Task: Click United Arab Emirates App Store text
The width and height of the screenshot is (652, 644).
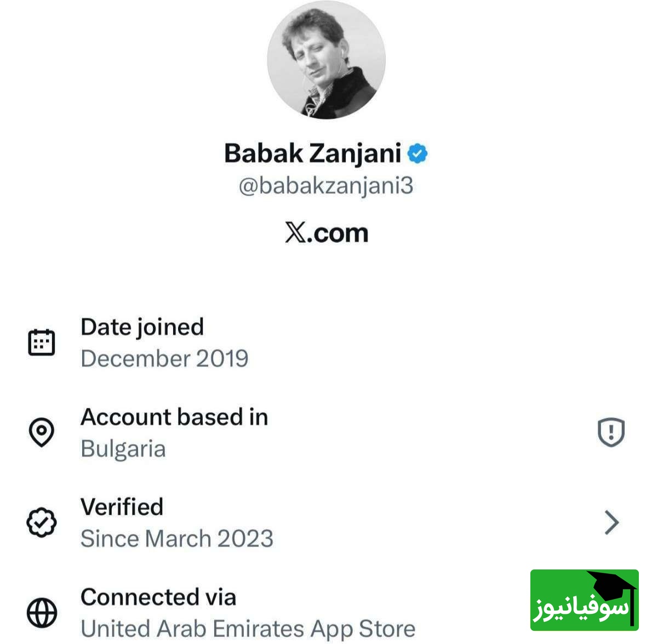Action: (x=248, y=629)
